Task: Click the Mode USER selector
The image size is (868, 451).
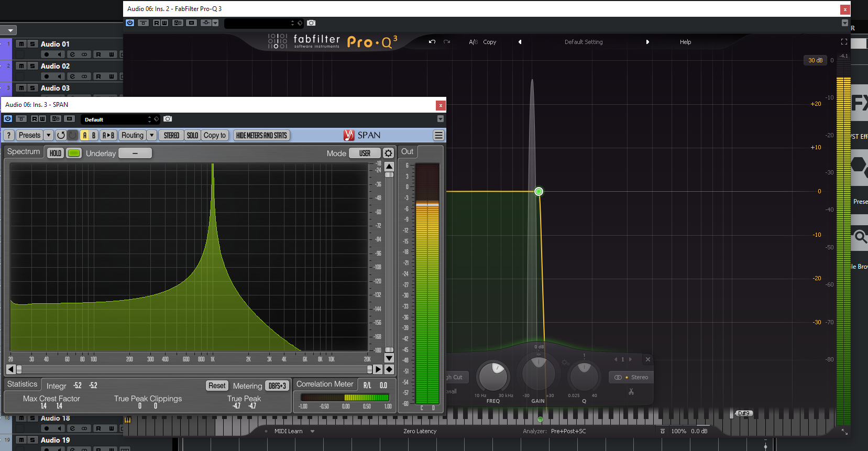Action: click(x=365, y=153)
